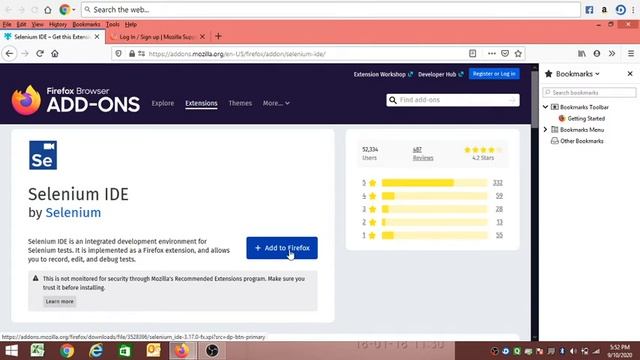The height and width of the screenshot is (360, 640).
Task: Bookmark this page with star icon
Action: (x=518, y=53)
